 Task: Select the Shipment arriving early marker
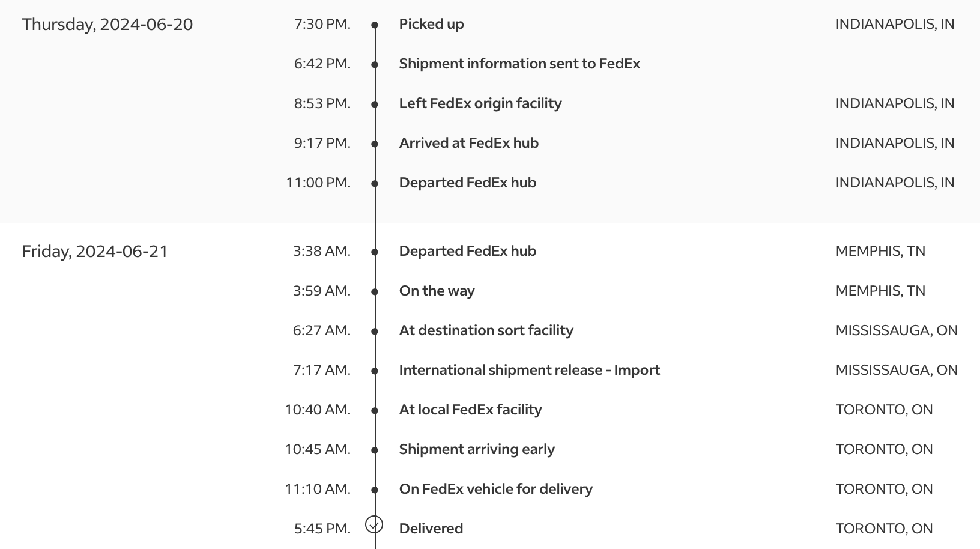tap(375, 450)
